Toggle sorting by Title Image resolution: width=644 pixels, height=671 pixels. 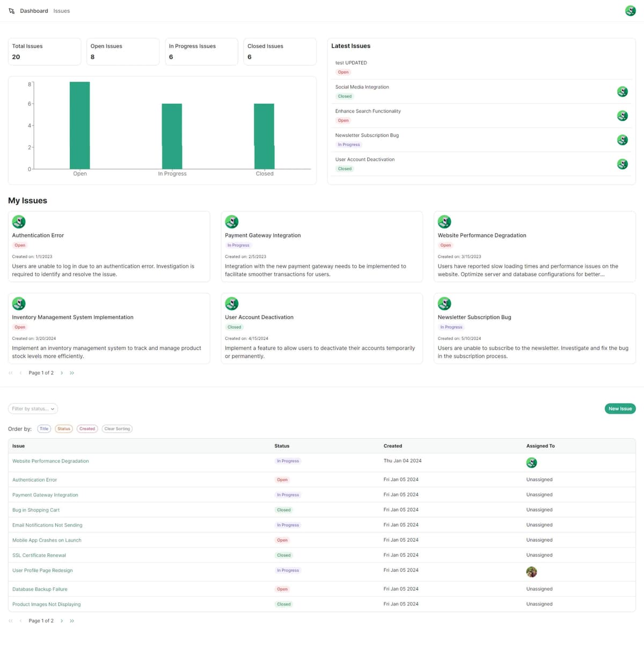44,429
